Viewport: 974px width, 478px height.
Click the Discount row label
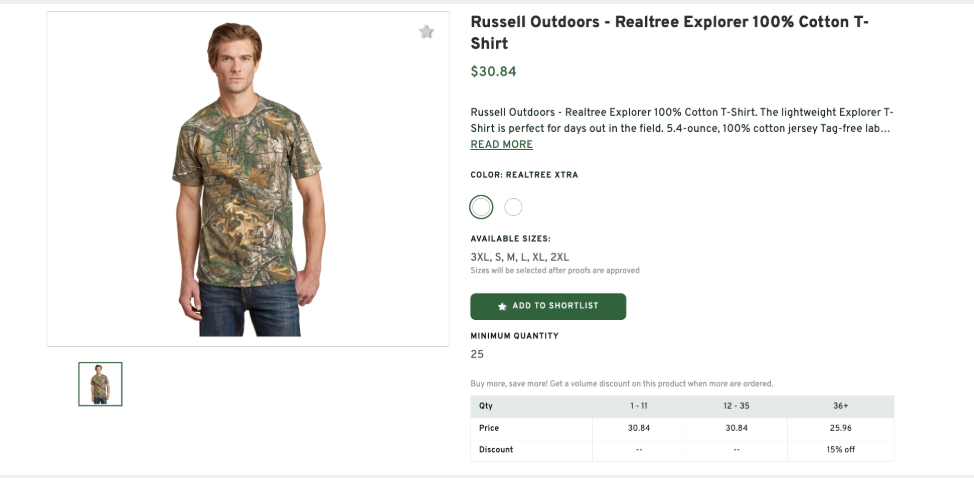pos(496,450)
